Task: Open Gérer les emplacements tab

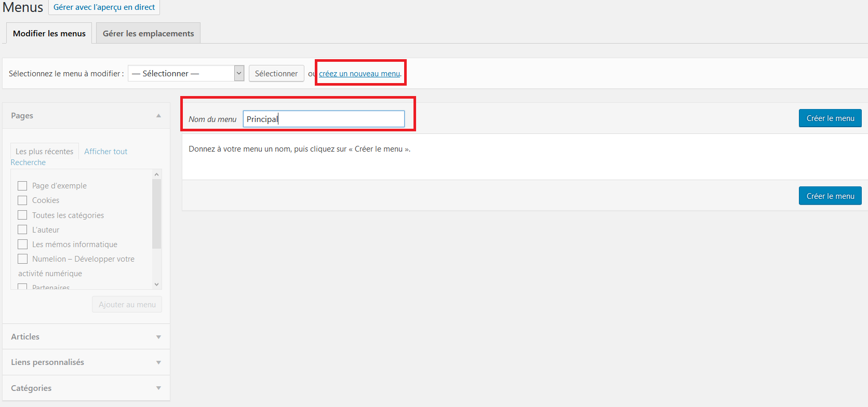Action: [149, 33]
